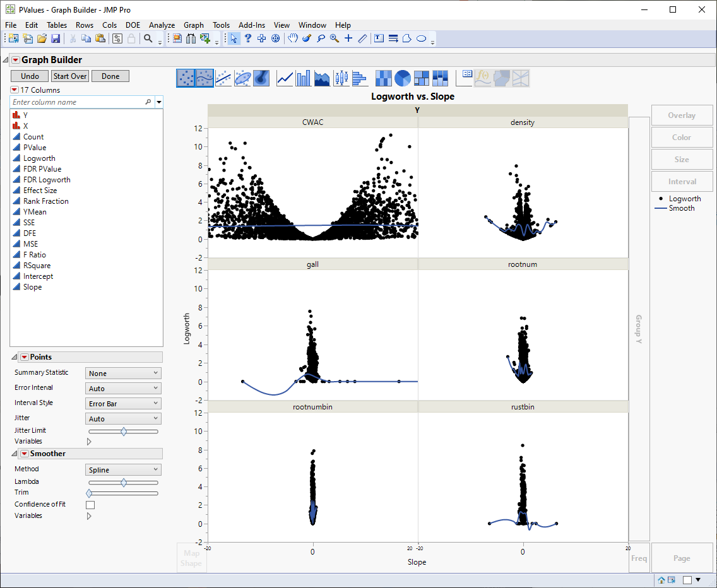This screenshot has height=588, width=717.
Task: Open the Smoother Method dropdown
Action: [123, 470]
